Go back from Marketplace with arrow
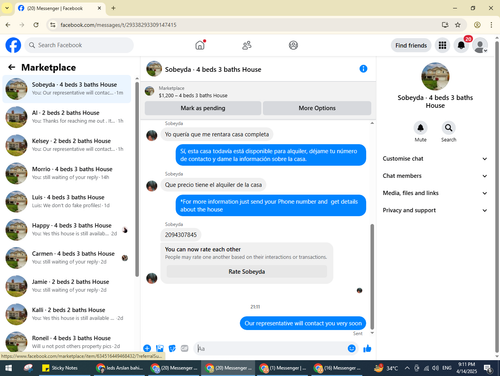The height and width of the screenshot is (376, 500). [12, 68]
